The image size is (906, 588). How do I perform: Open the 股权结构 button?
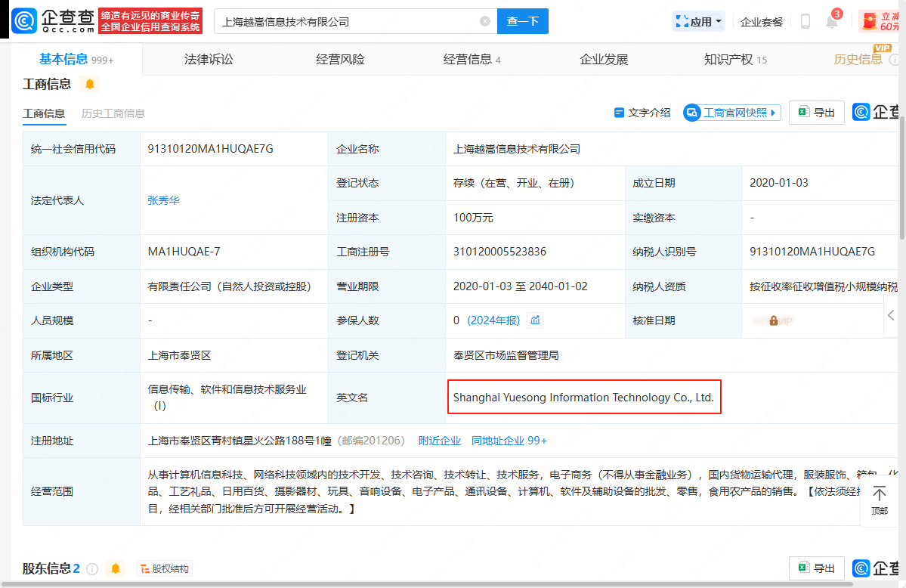165,568
